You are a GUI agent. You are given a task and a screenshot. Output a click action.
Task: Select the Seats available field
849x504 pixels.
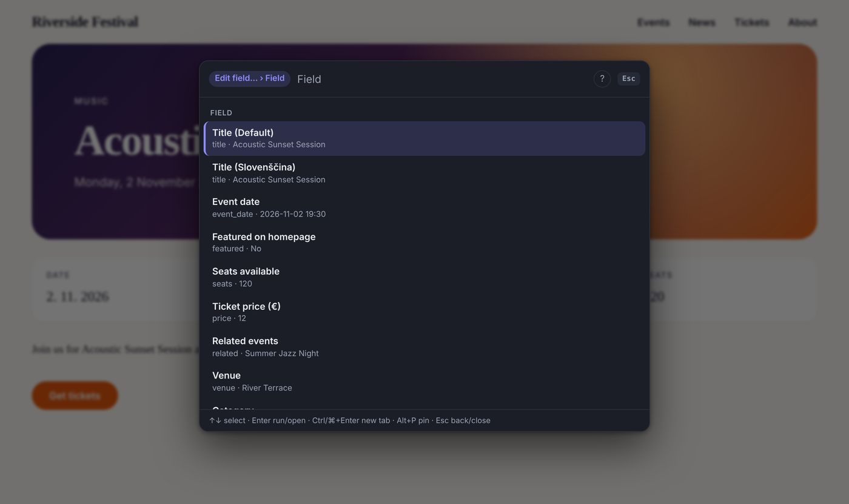[424, 277]
